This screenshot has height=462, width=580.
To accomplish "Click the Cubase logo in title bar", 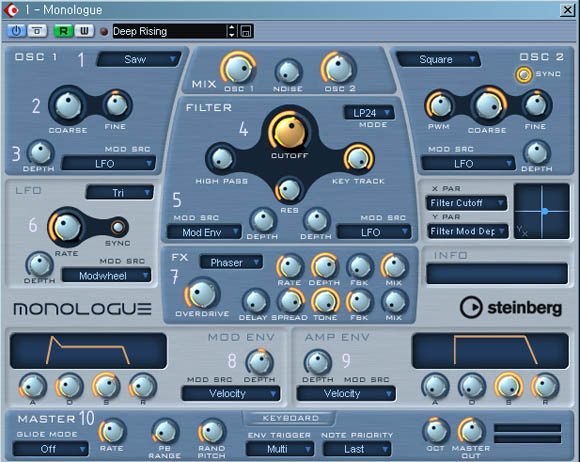I will pos(11,10).
